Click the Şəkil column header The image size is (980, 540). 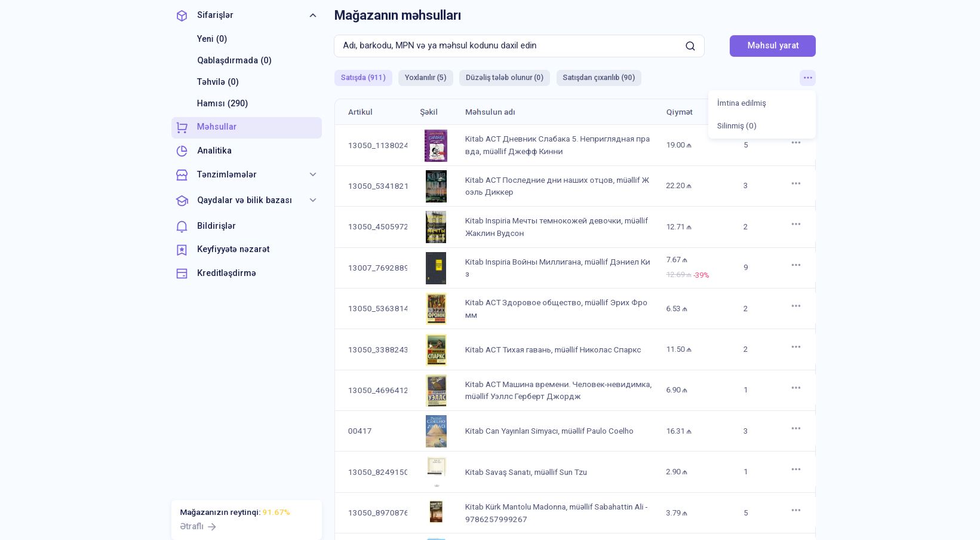[x=429, y=112]
